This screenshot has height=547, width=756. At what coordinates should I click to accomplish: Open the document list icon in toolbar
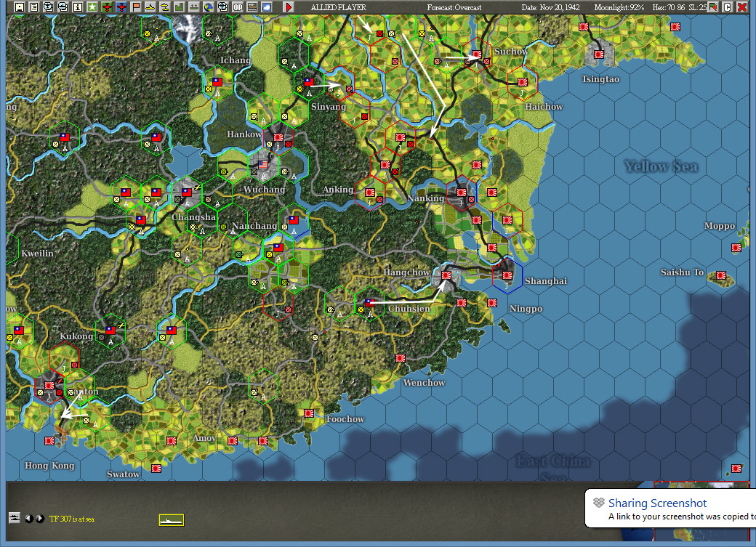click(x=33, y=7)
